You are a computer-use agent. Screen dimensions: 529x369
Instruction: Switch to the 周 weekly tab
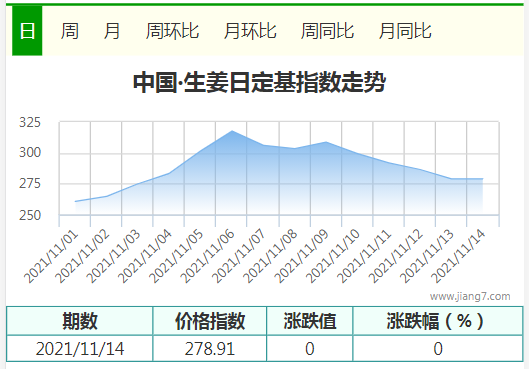70,31
